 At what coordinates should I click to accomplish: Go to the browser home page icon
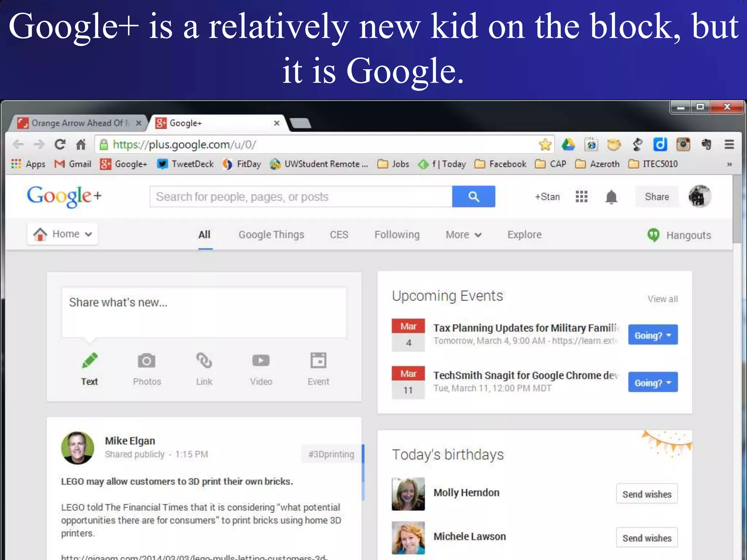tap(81, 145)
